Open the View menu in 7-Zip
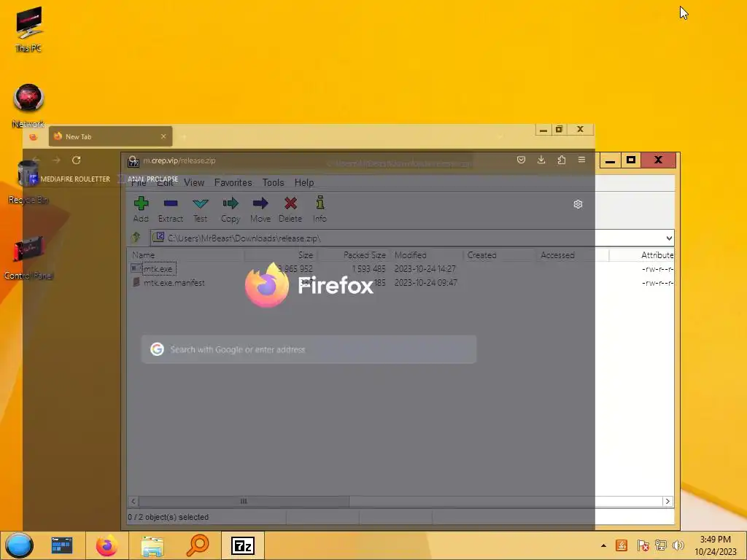 pyautogui.click(x=194, y=182)
